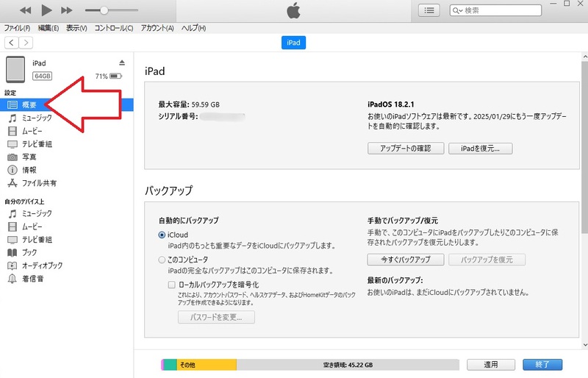Click the 空き領域 free space bar
Viewport: 588px width, 378px height.
pos(348,365)
